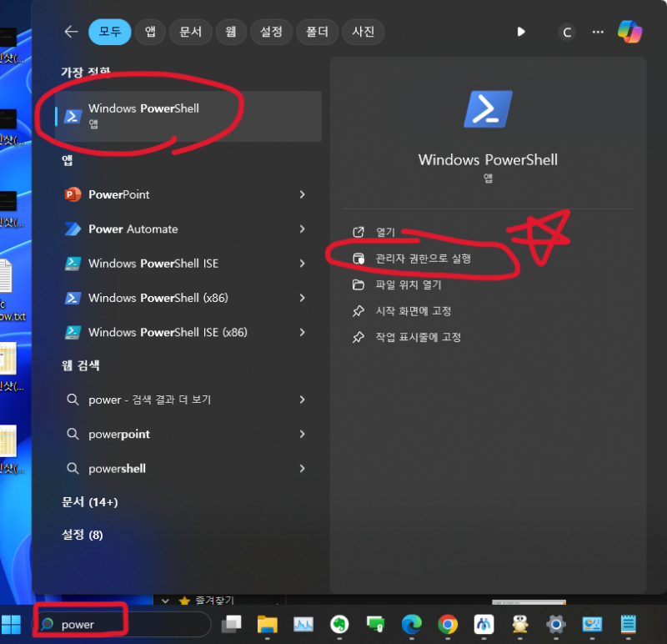The height and width of the screenshot is (644, 667).
Task: Open Microsoft Edge from the taskbar
Action: click(411, 622)
